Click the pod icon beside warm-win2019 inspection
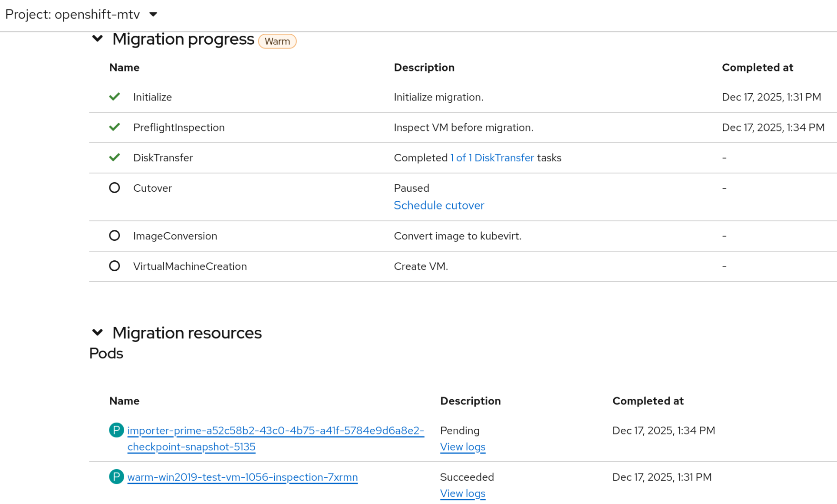 click(116, 476)
